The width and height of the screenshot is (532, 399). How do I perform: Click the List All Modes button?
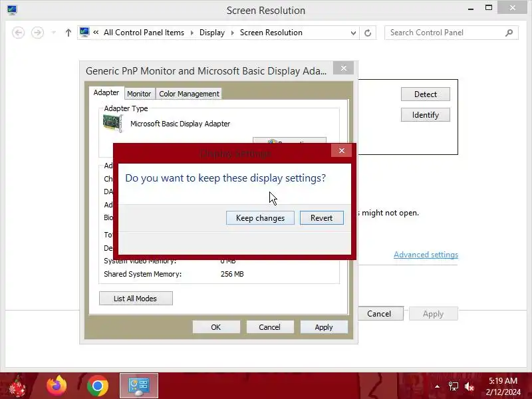[136, 298]
